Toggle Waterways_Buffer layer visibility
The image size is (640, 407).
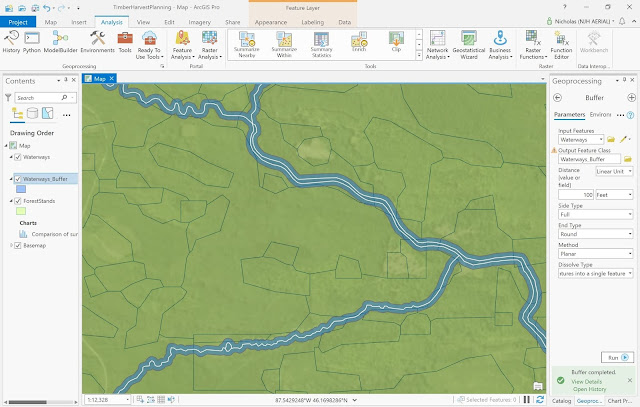(x=18, y=179)
